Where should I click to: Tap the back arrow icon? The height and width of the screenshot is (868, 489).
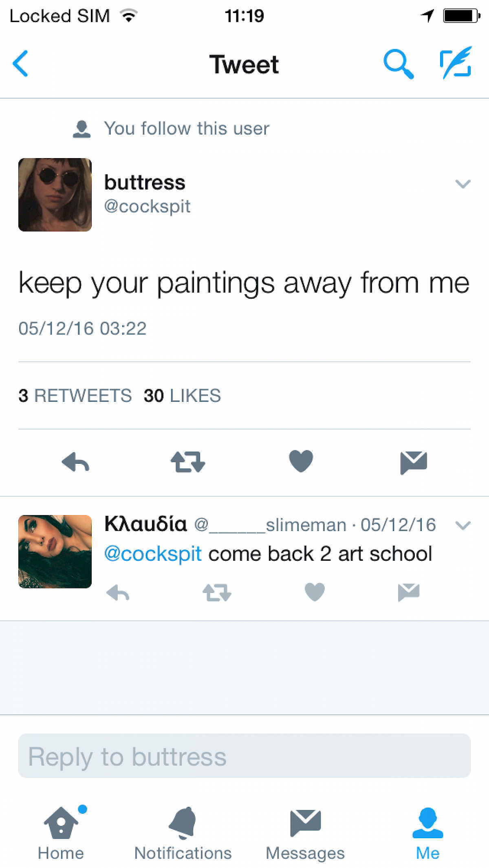coord(20,64)
